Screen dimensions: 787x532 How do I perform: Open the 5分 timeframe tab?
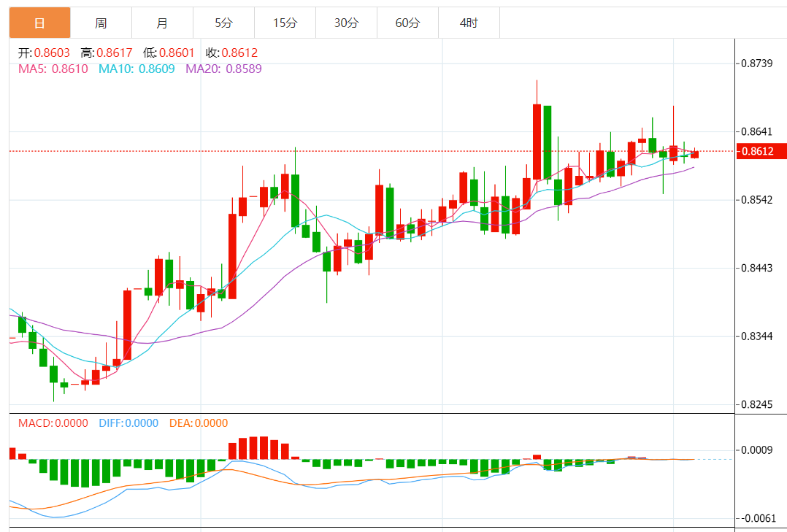pos(224,23)
